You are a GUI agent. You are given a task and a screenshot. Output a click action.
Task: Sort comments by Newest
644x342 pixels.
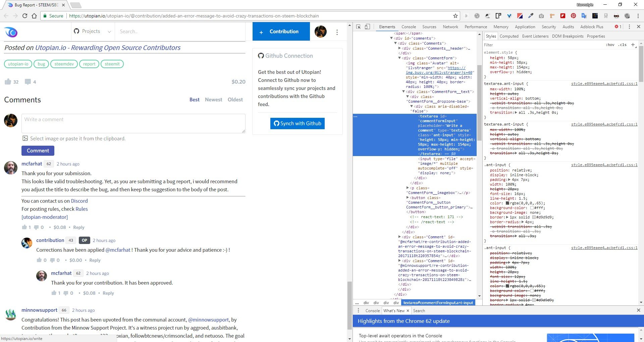pyautogui.click(x=213, y=100)
